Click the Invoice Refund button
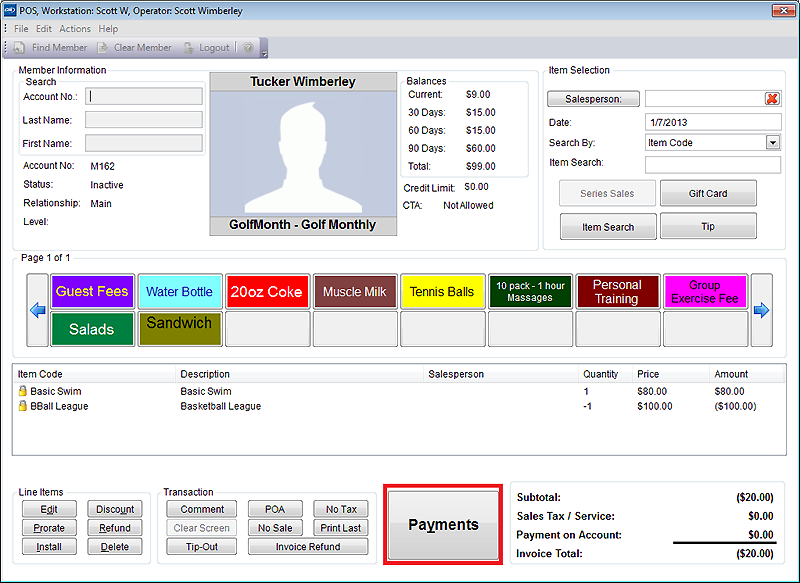The width and height of the screenshot is (800, 583). click(x=308, y=547)
